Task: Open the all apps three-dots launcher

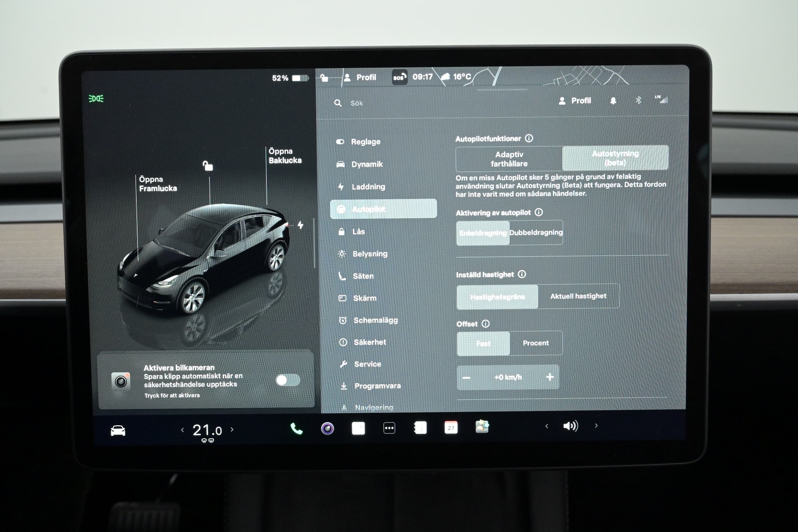Action: coord(389,428)
